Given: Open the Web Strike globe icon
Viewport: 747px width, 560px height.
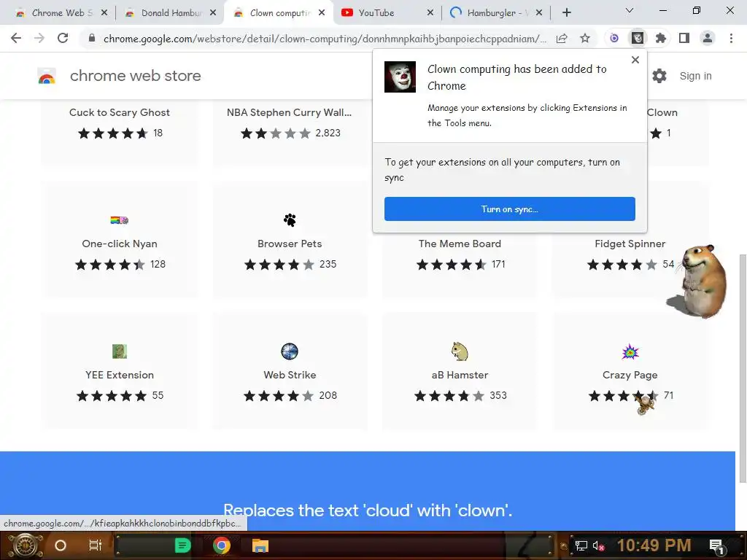Looking at the screenshot, I should 290,351.
